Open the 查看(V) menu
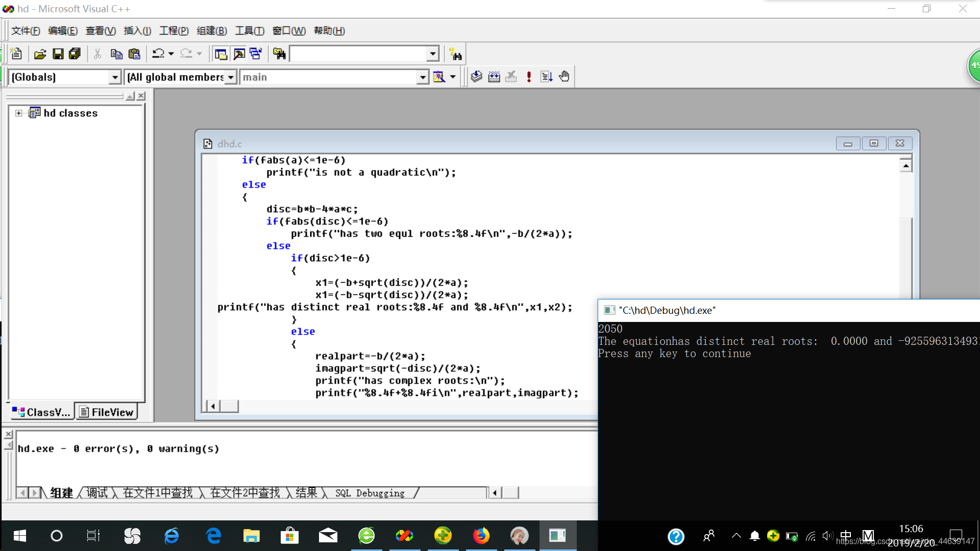Viewport: 980px width, 551px height. point(101,31)
